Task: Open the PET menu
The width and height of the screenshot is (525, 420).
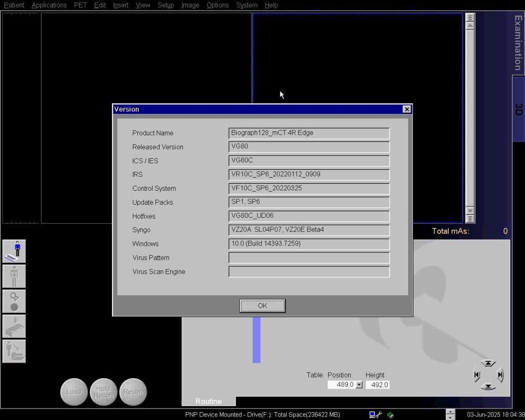Action: (x=80, y=5)
